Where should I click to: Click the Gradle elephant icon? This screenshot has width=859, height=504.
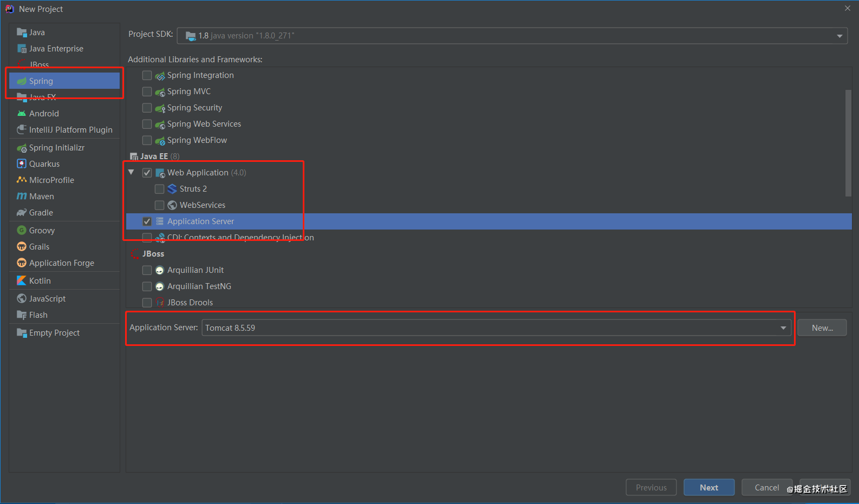tap(22, 212)
